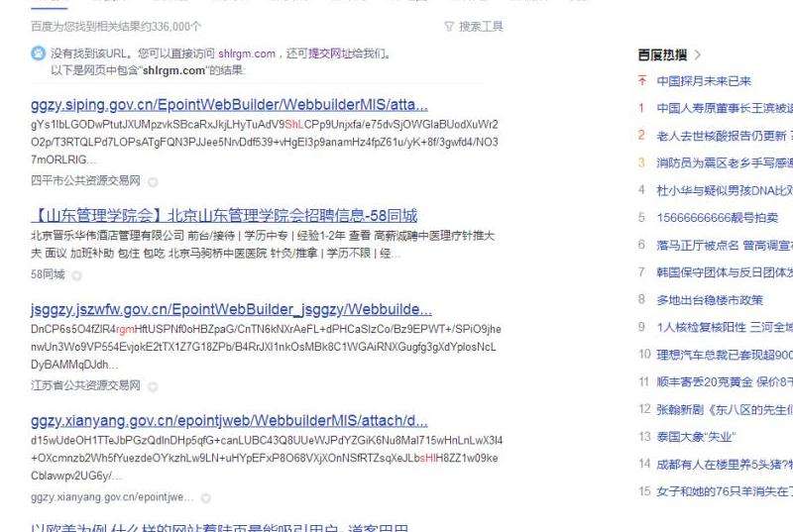Open hot search 15666666666靓号拍卖
The height and width of the screenshot is (532, 793).
[717, 218]
